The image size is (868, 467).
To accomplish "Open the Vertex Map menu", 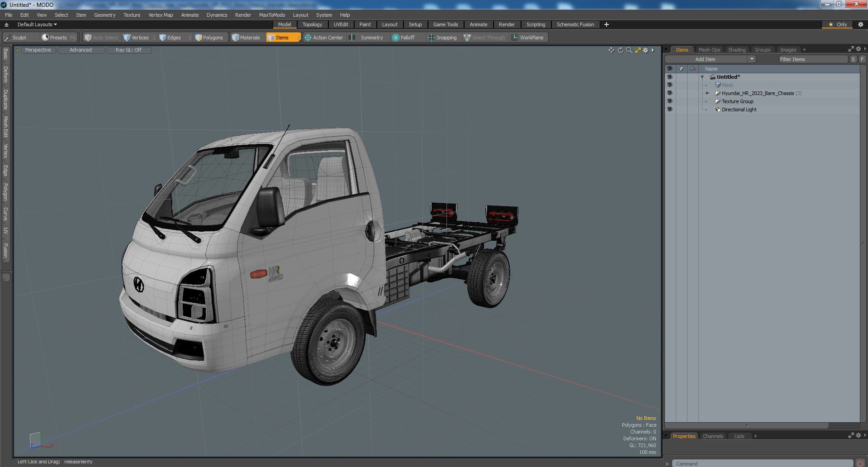I will pos(161,15).
